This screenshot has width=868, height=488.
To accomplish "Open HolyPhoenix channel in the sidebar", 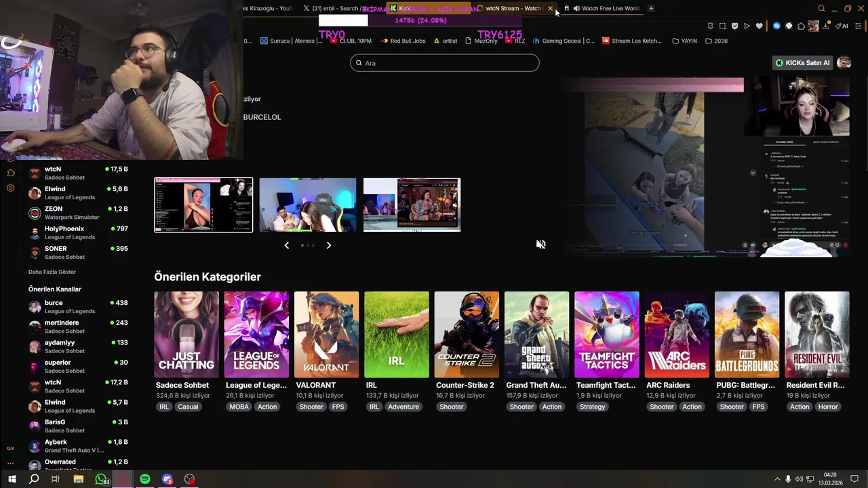I will [x=78, y=233].
